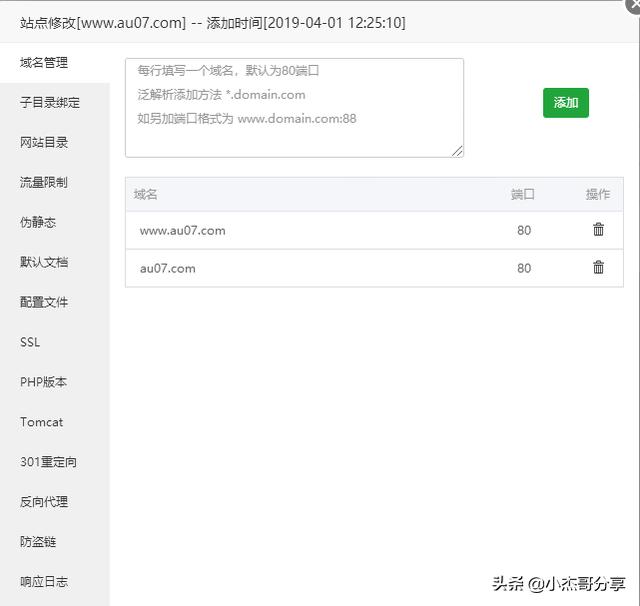640x606 pixels.
Task: Click the textarea resize handle
Action: coord(458,151)
